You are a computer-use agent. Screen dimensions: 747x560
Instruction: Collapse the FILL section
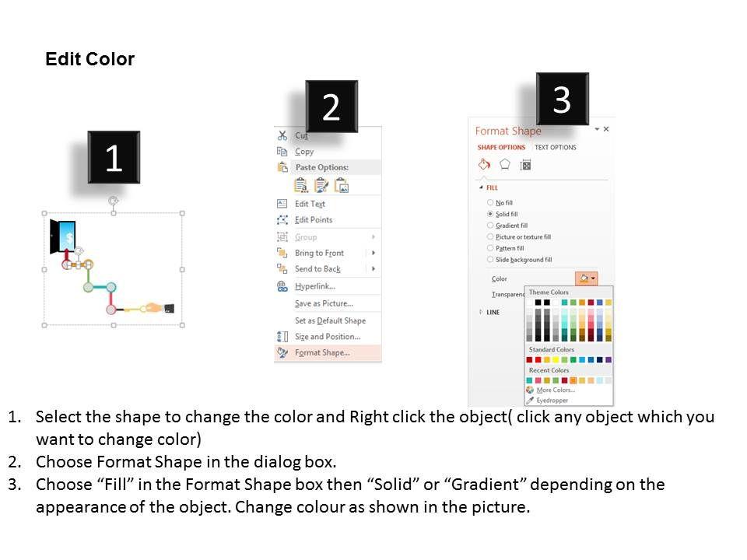[481, 187]
